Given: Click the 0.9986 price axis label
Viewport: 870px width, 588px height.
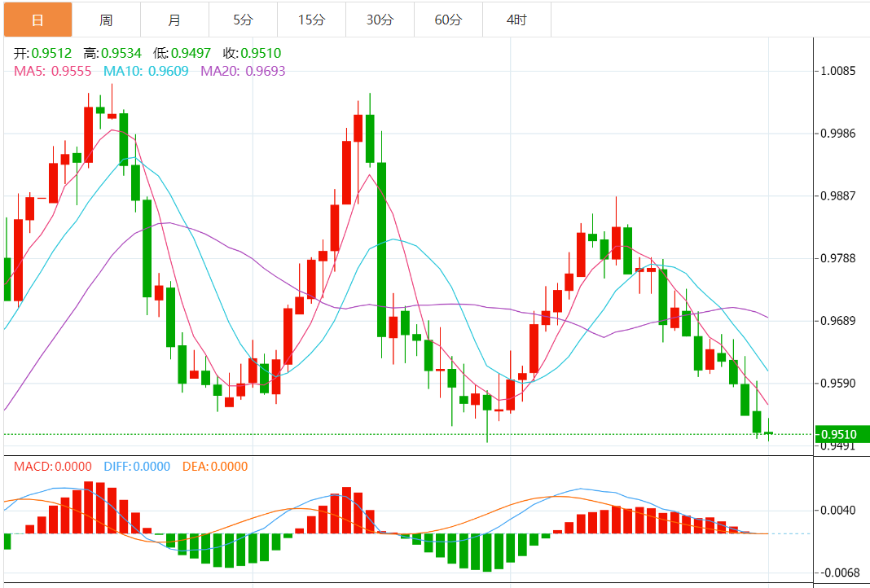Looking at the screenshot, I should (x=837, y=133).
